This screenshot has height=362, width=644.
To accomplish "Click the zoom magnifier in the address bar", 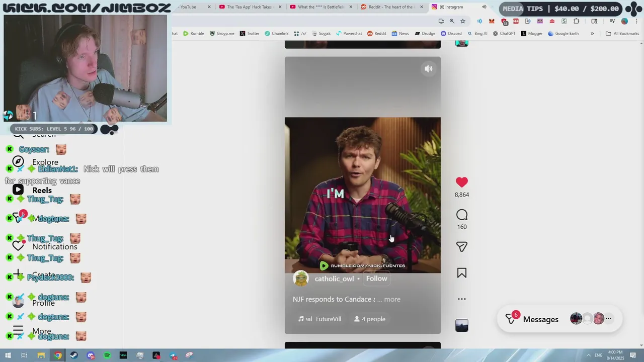I will tap(452, 21).
